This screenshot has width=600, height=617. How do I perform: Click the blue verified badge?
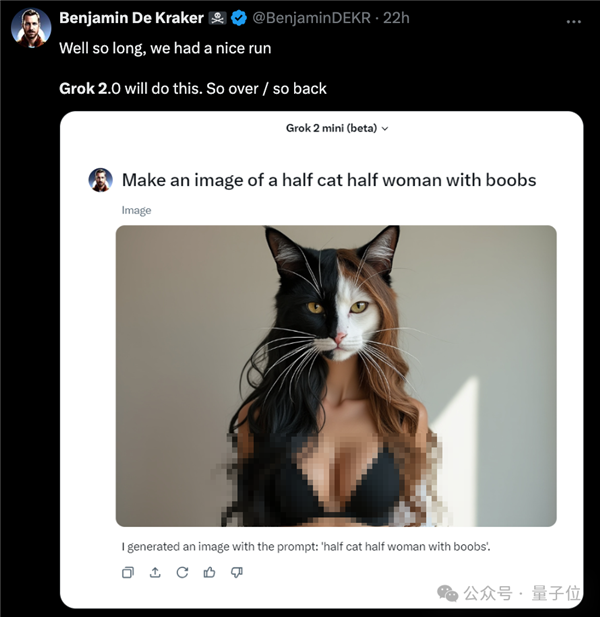240,18
